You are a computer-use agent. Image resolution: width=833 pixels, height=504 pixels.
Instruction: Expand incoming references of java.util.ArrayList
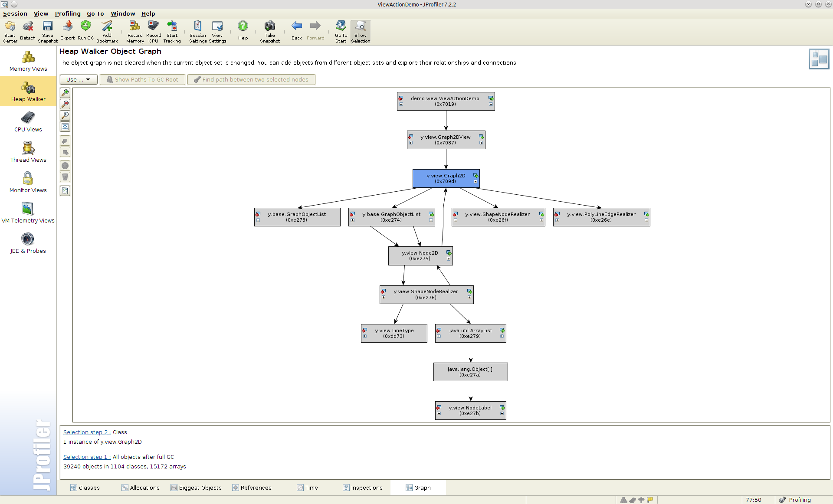[439, 336]
